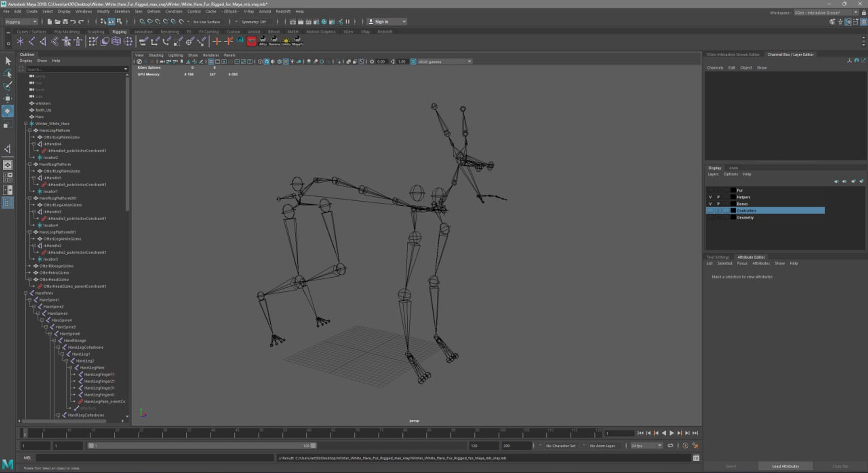Select the Create IK Handle shelf tool
868x473 pixels.
tap(43, 42)
